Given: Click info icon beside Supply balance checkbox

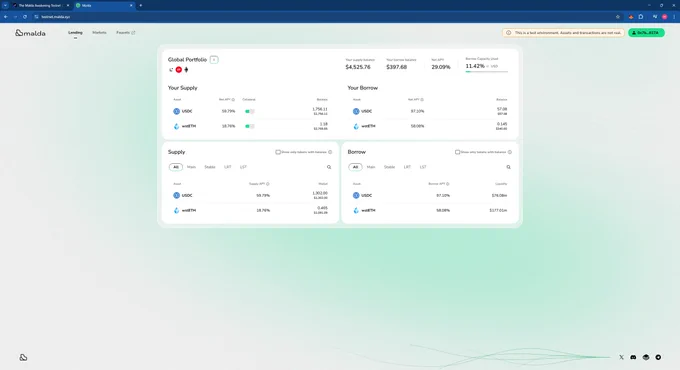Looking at the screenshot, I should 330,152.
